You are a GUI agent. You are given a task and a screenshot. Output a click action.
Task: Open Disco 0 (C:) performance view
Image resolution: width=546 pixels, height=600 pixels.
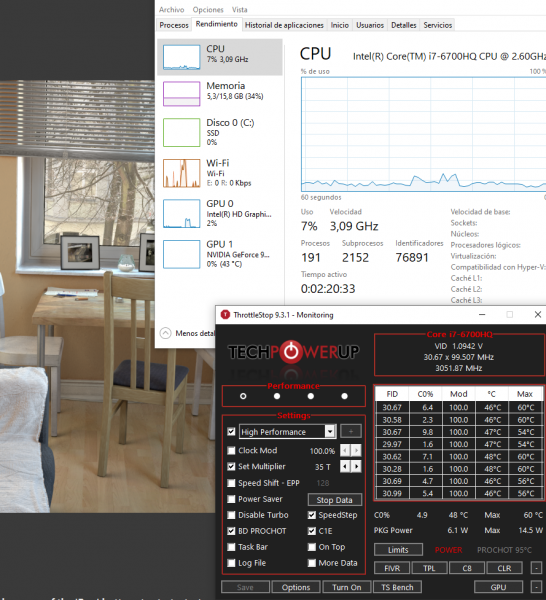(220, 132)
